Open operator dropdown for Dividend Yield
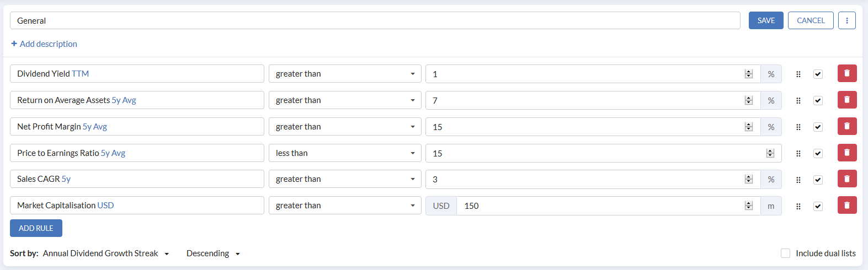868x270 pixels. [345, 74]
